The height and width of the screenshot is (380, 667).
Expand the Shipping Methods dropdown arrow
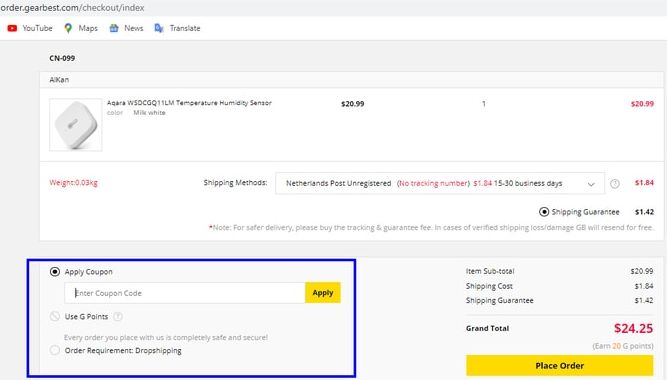[591, 184]
